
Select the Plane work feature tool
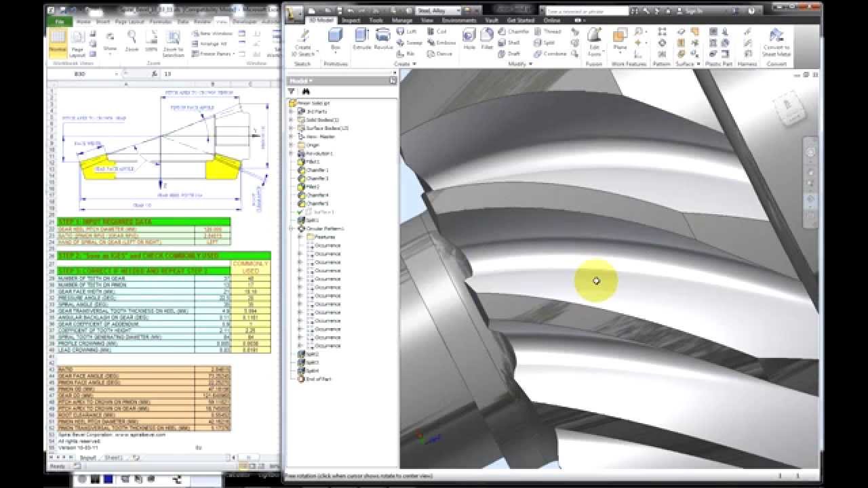click(x=620, y=41)
